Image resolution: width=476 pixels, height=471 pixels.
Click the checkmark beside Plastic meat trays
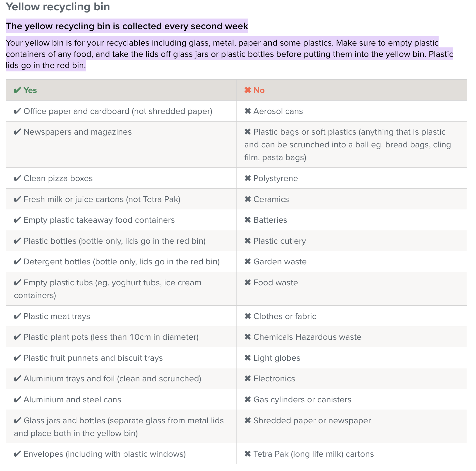17,316
